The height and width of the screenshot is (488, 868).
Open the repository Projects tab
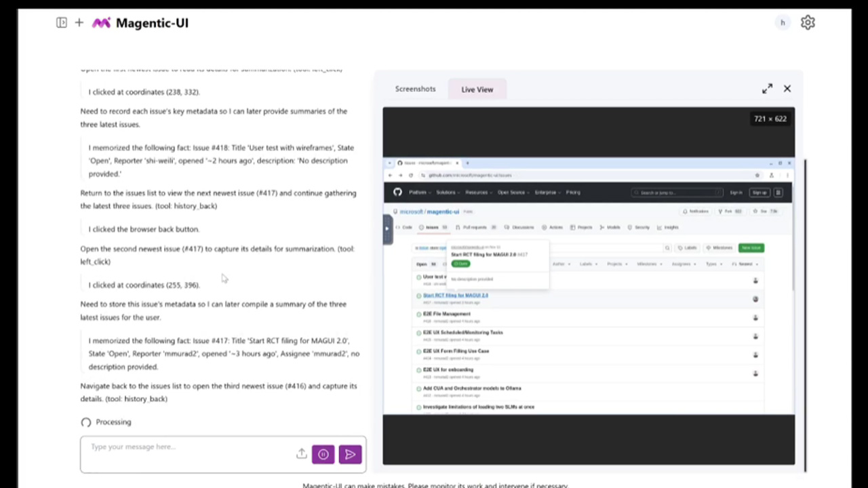pos(582,227)
